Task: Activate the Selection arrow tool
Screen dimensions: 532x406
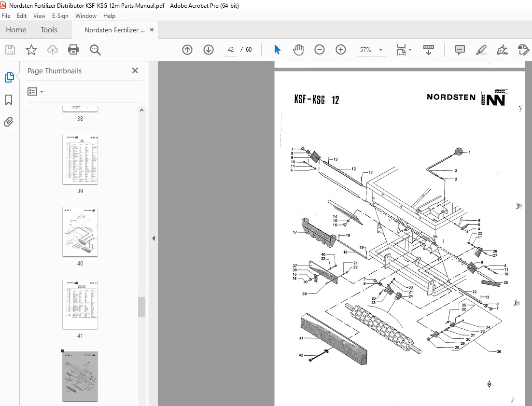Action: [x=277, y=50]
